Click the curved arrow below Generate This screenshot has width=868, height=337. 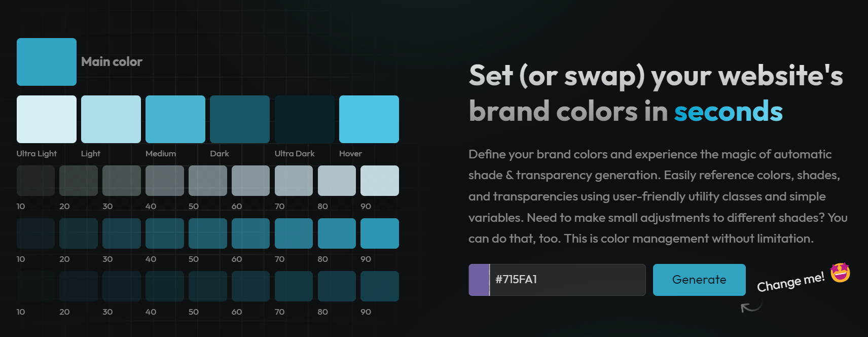point(751,307)
